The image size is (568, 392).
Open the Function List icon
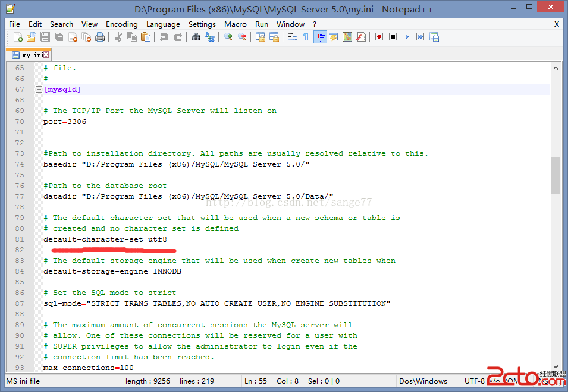361,37
